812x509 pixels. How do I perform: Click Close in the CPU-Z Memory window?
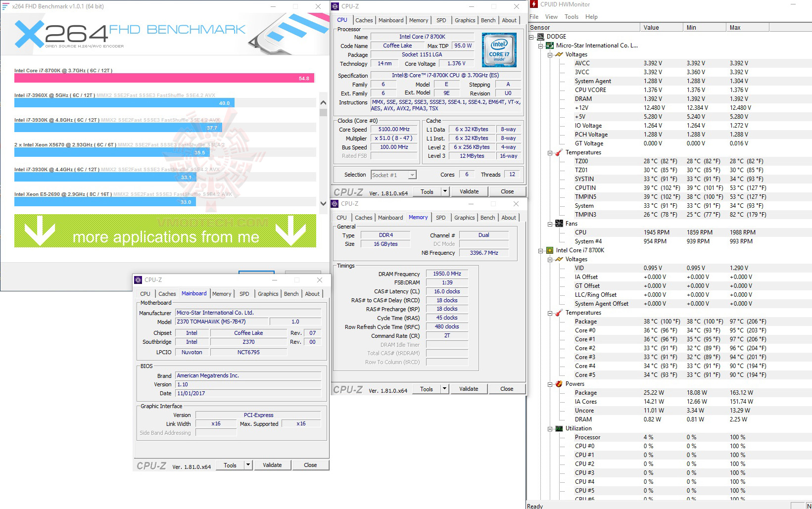[x=507, y=389]
